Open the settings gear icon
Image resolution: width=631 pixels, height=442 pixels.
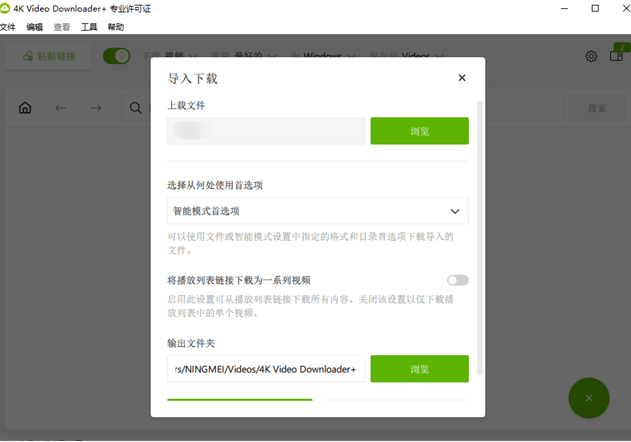591,56
